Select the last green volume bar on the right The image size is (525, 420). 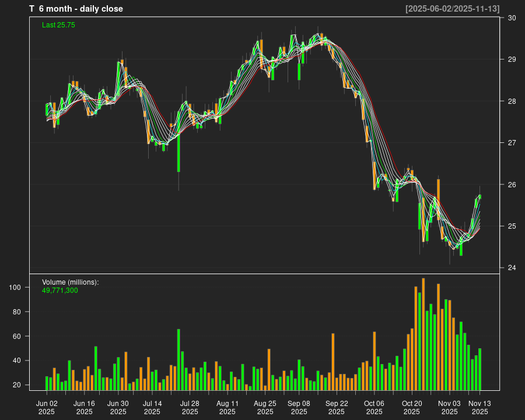click(x=480, y=369)
